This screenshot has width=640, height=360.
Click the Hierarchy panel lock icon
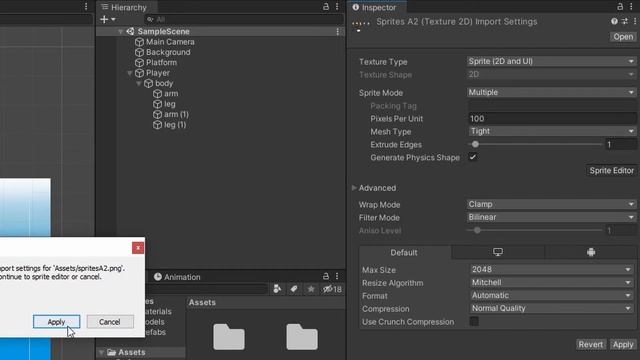[326, 7]
